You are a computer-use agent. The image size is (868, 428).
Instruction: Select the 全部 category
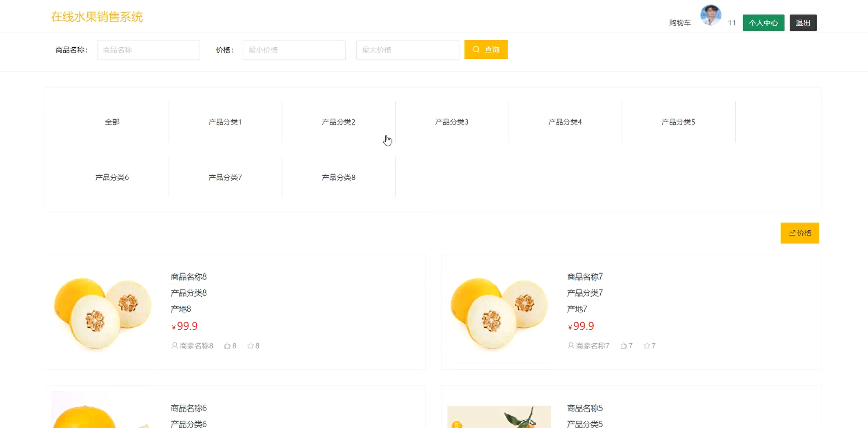(x=112, y=122)
